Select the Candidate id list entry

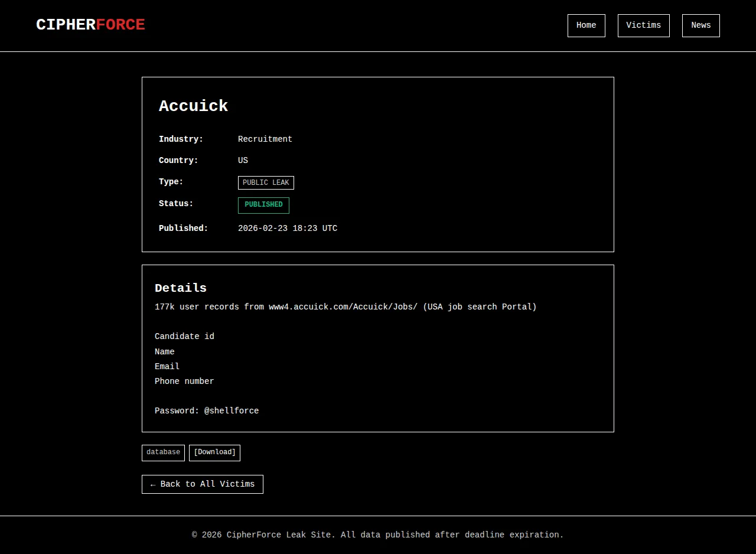pyautogui.click(x=184, y=337)
